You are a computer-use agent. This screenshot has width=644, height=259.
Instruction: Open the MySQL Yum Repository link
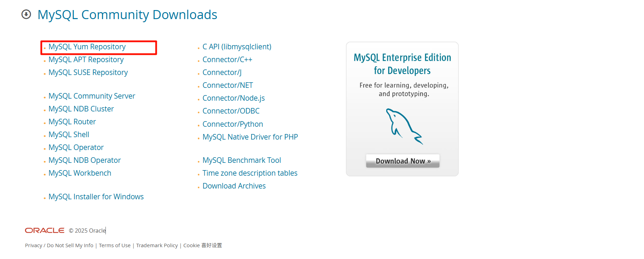87,47
